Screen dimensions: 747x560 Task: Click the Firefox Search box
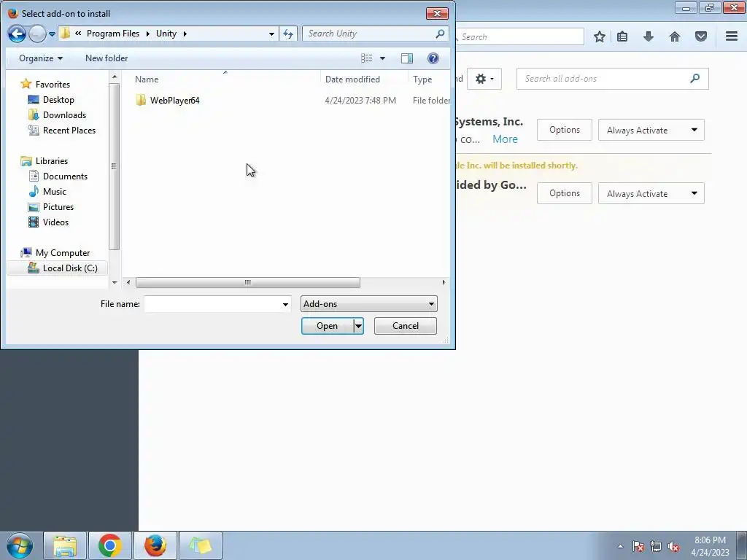point(519,36)
